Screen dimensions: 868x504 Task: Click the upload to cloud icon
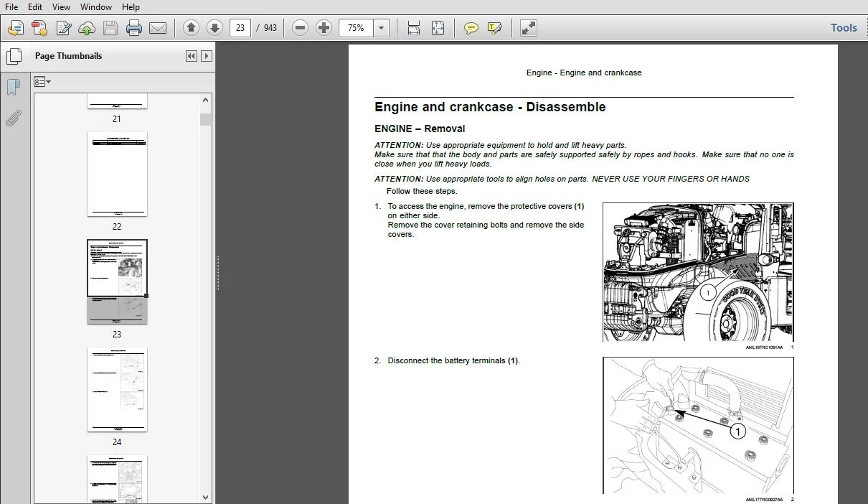(x=87, y=28)
